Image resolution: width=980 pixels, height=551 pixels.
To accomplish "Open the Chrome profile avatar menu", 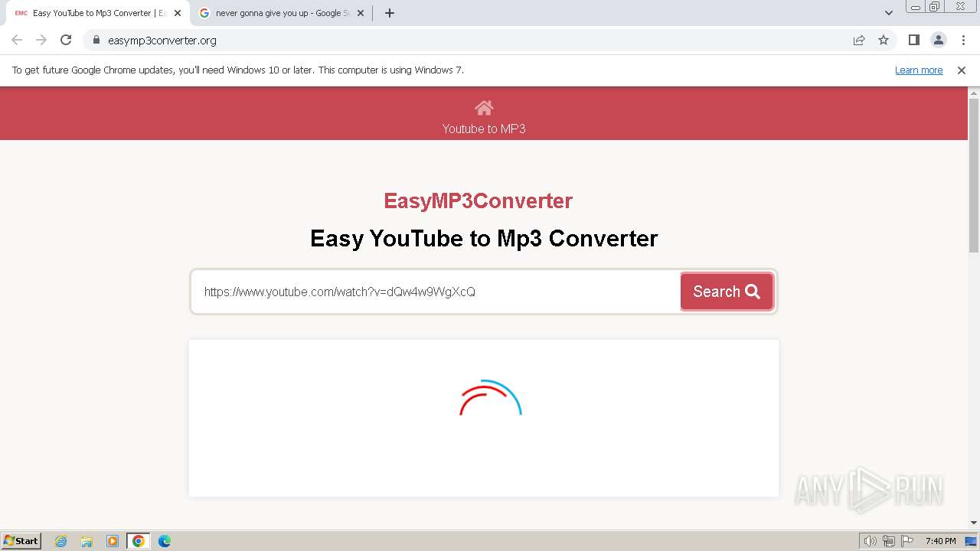I will click(938, 40).
